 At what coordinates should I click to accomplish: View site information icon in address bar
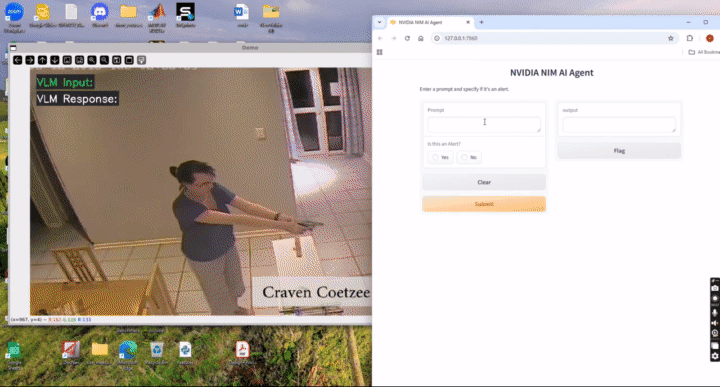click(x=437, y=38)
